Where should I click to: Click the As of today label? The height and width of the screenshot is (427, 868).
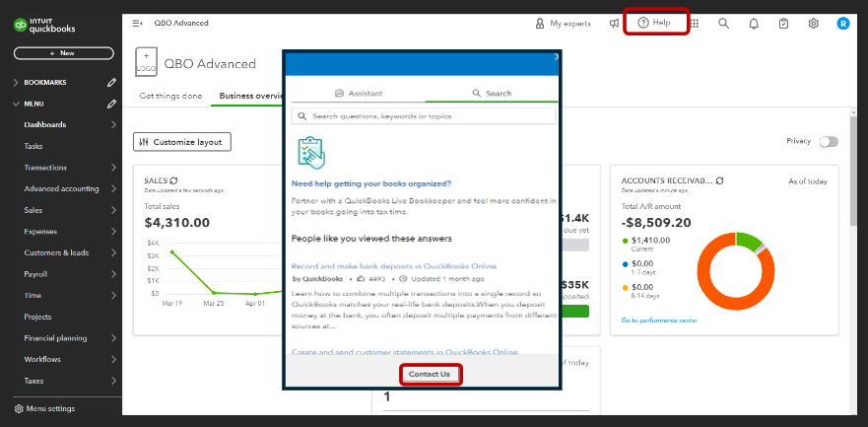[x=808, y=181]
